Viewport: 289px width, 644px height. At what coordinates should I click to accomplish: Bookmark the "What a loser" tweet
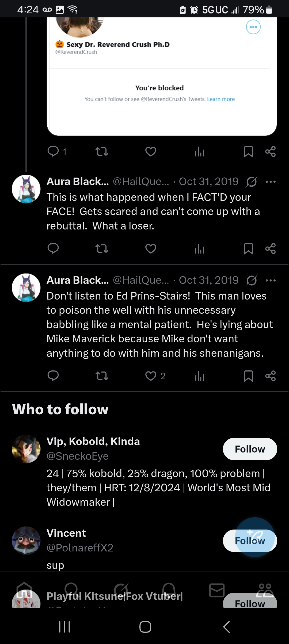pos(248,249)
